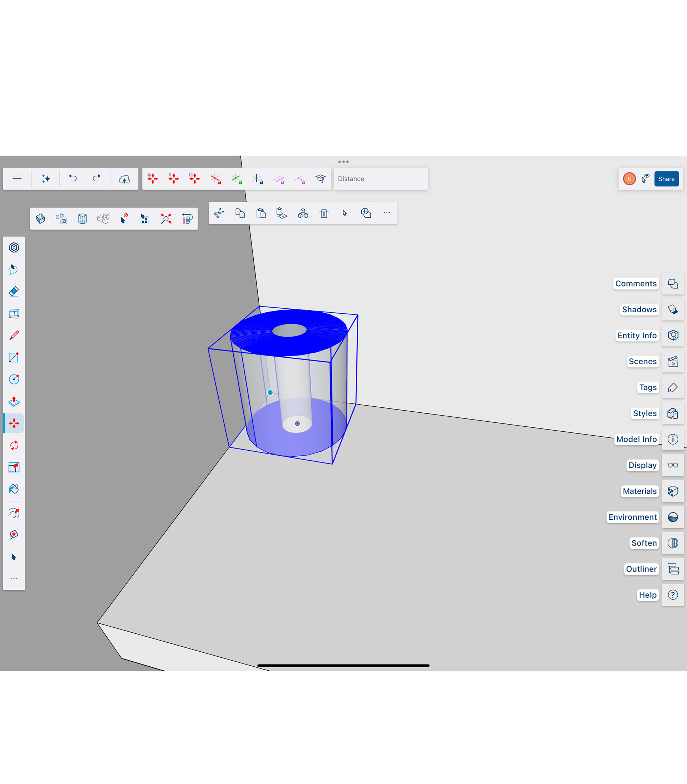Select the Rotate tool in sidebar
The width and height of the screenshot is (687, 784).
tap(14, 445)
